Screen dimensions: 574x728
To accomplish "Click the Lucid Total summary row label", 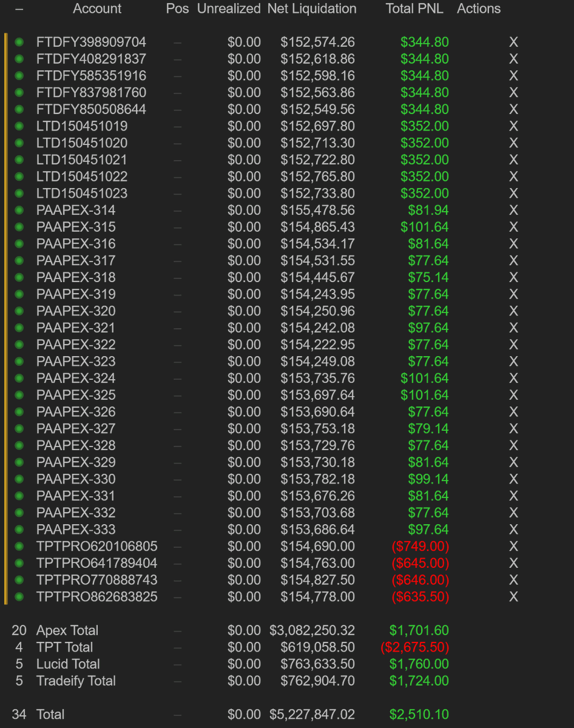I will point(68,664).
